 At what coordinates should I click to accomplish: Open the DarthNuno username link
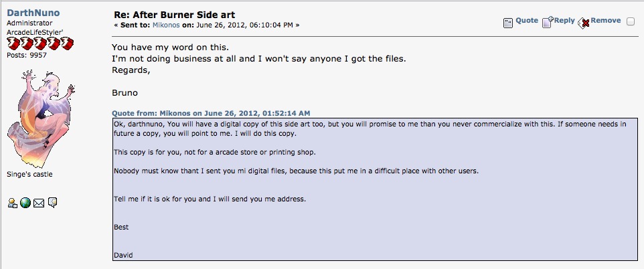(x=33, y=13)
